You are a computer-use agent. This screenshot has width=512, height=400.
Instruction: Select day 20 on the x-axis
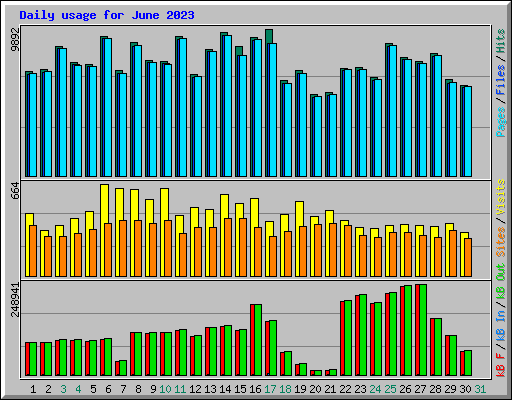[x=315, y=389]
